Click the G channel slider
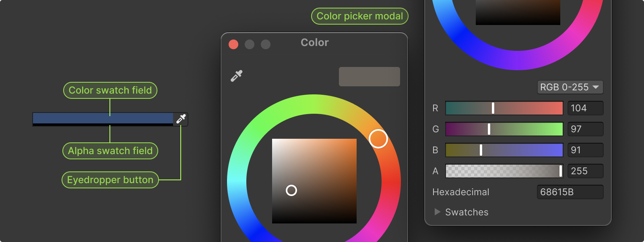 (x=504, y=129)
